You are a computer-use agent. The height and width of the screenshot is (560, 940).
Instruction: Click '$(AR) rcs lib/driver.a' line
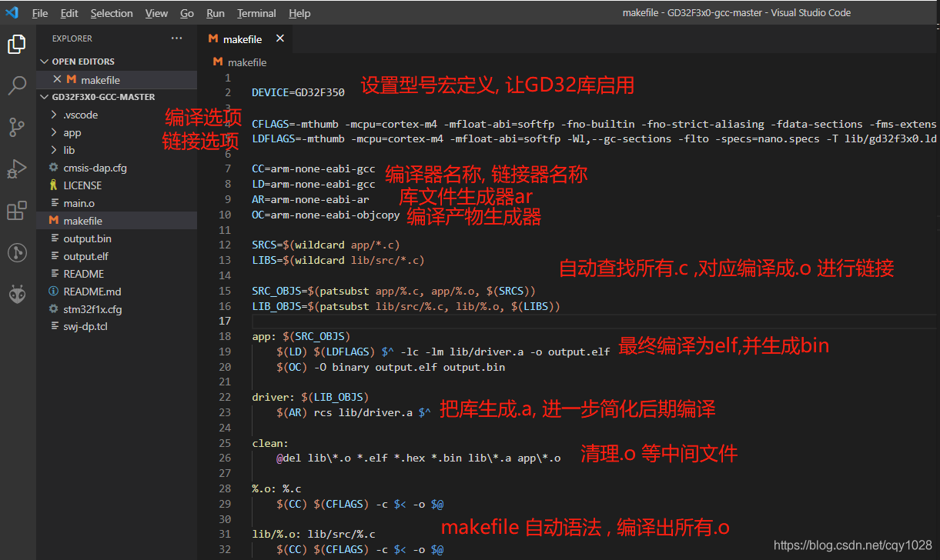pyautogui.click(x=353, y=412)
